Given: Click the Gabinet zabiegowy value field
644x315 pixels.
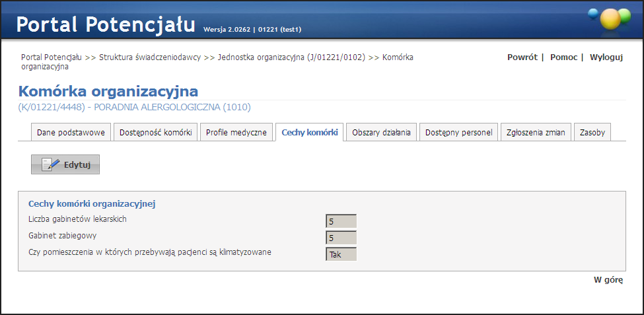Looking at the screenshot, I should click(x=341, y=238).
